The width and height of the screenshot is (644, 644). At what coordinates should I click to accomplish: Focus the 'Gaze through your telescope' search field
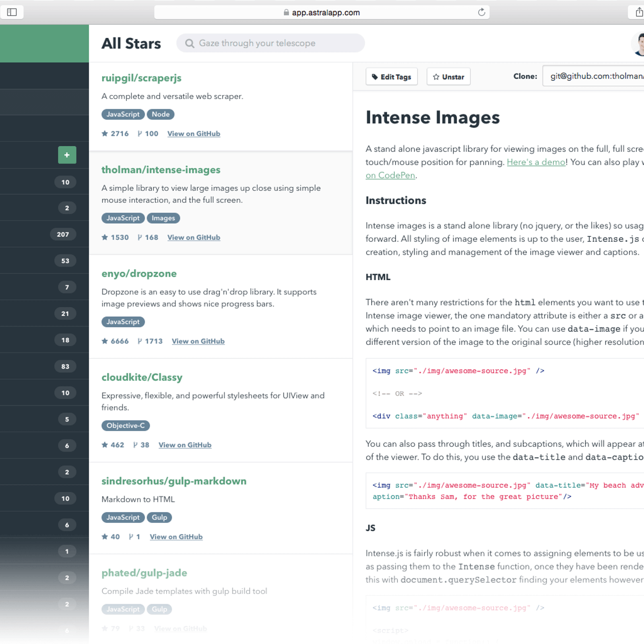(270, 43)
